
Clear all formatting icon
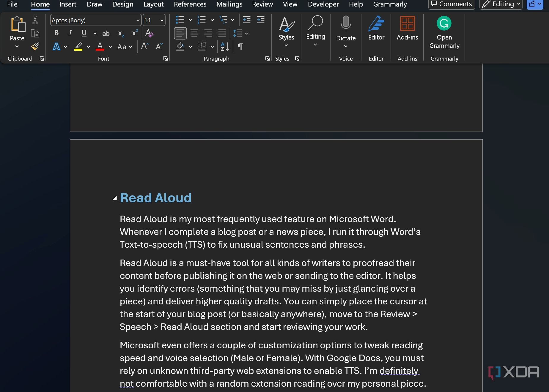click(149, 33)
